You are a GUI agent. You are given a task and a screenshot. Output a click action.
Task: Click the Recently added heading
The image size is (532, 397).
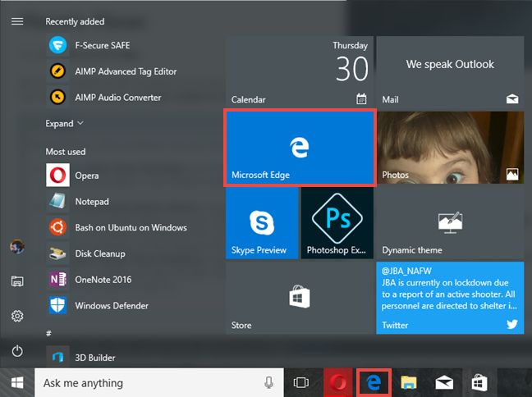coord(75,21)
